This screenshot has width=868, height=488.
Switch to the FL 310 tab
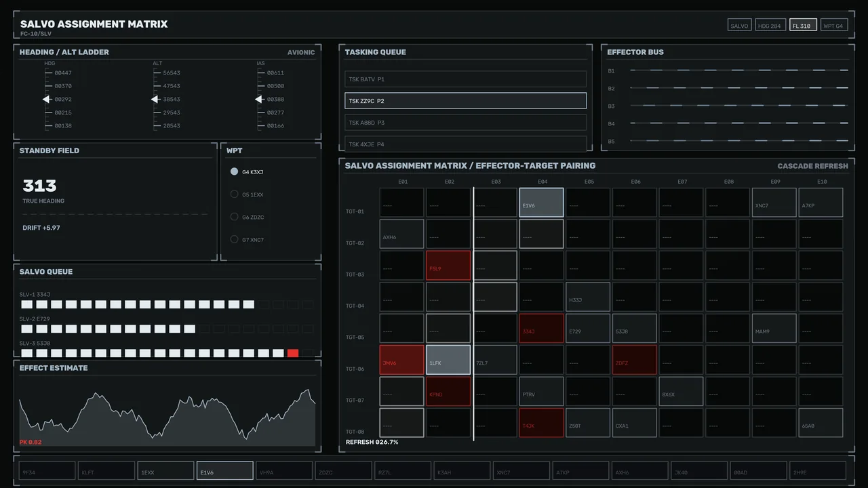tap(803, 25)
